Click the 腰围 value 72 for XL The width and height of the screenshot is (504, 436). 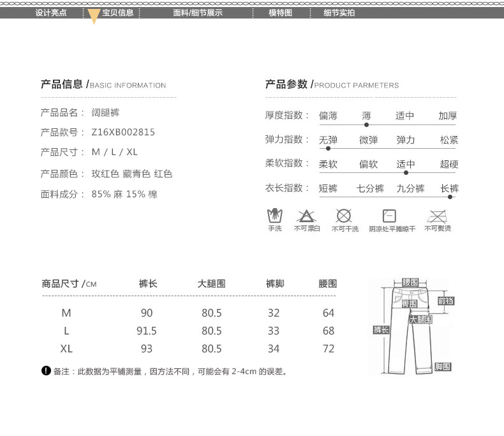(329, 349)
